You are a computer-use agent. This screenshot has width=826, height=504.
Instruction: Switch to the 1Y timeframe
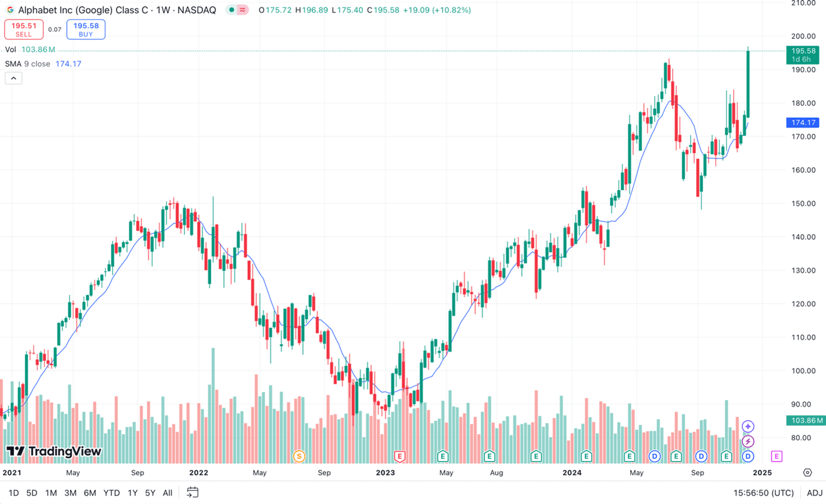point(131,493)
